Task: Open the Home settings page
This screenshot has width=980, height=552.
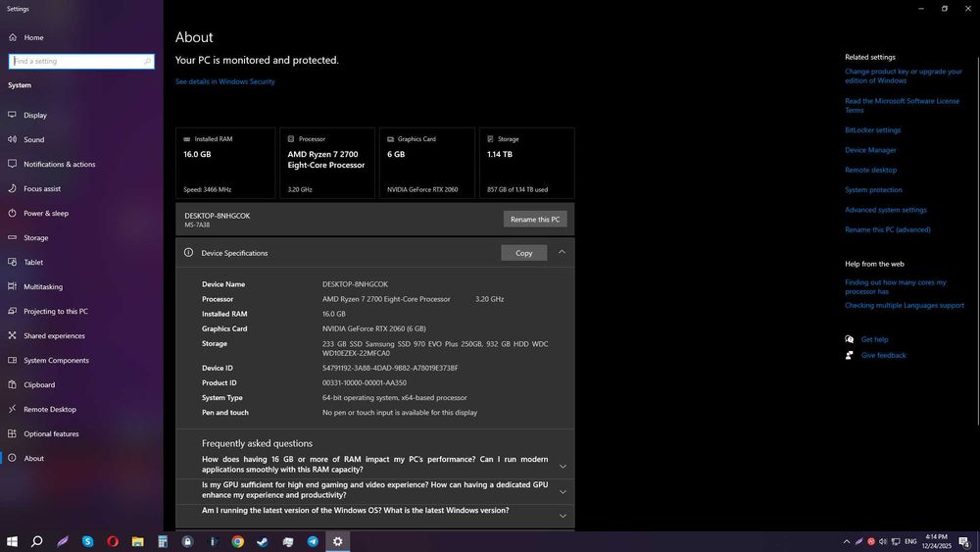Action: pos(25,37)
